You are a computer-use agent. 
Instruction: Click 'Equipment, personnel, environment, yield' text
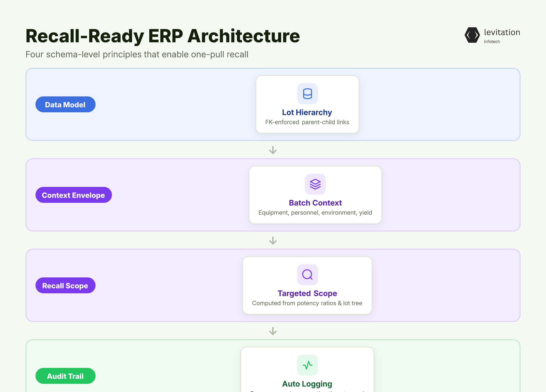(315, 213)
